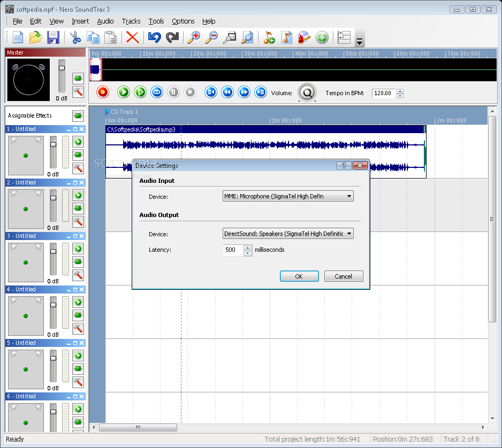This screenshot has height=448, width=502.
Task: Save the project with the floppy disk icon
Action: (x=53, y=37)
